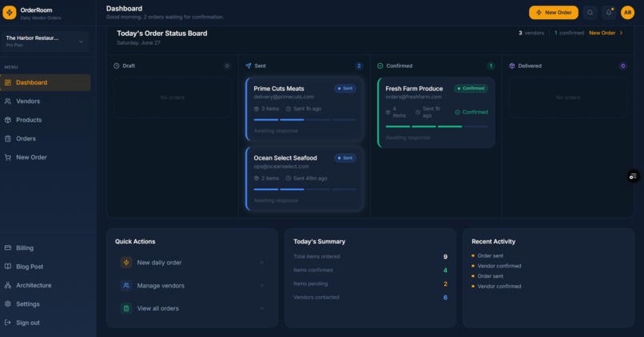Click the Delivered column package icon
Viewport: 644px width, 337px height.
(x=511, y=65)
